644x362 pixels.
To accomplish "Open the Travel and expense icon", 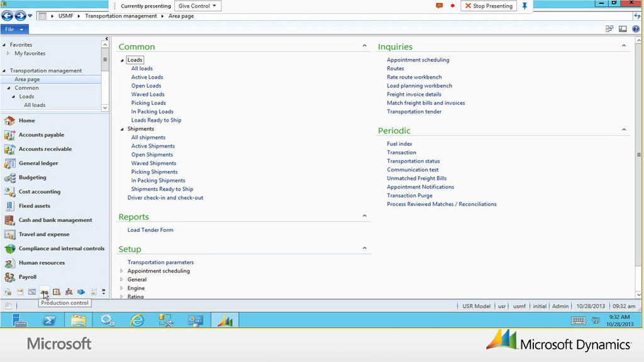I will tap(9, 234).
